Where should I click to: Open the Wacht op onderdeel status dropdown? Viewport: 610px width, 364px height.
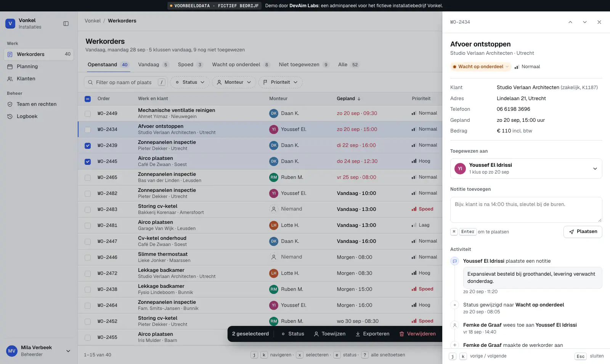point(481,67)
